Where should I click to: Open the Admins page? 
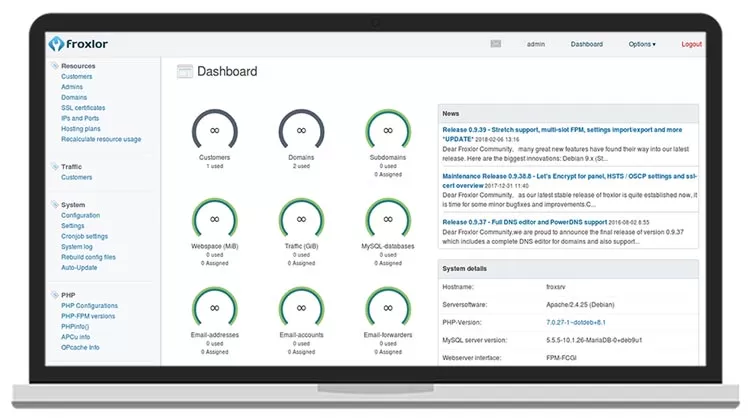coord(72,87)
